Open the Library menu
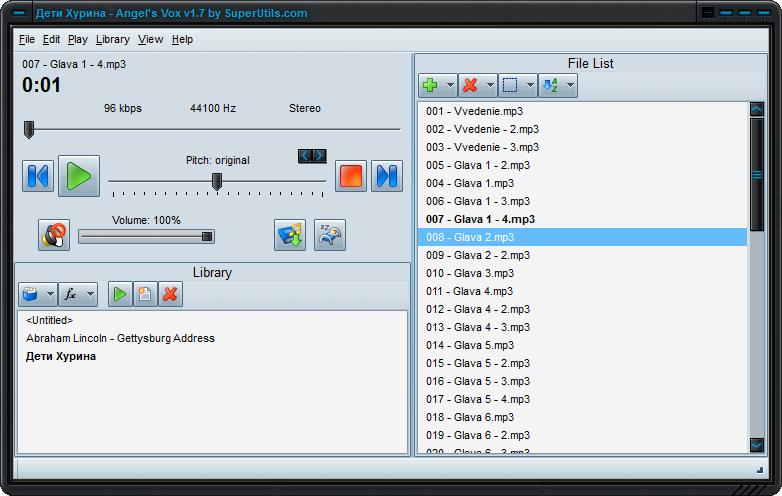The width and height of the screenshot is (782, 496). pos(113,39)
